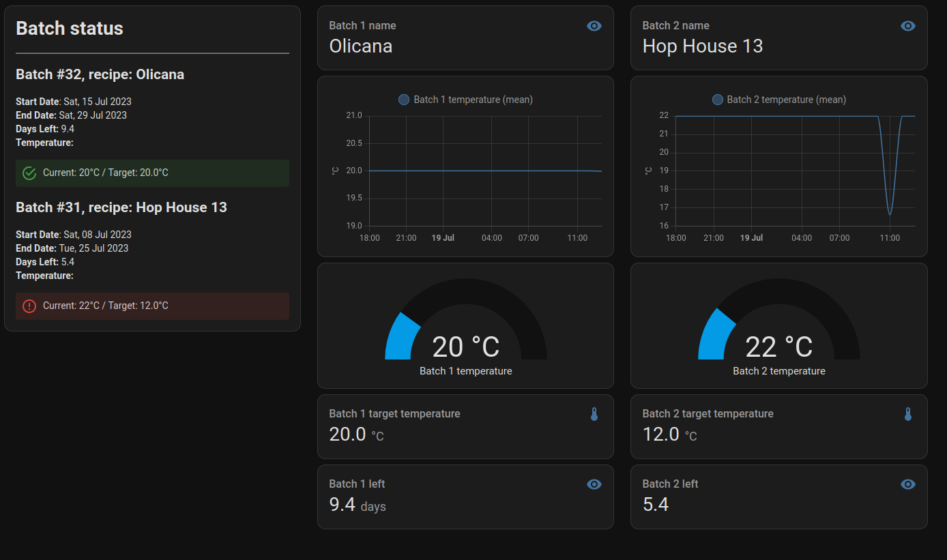Viewport: 947px width, 560px height.
Task: Click the eye icon on Batch 1 left card
Action: click(594, 484)
